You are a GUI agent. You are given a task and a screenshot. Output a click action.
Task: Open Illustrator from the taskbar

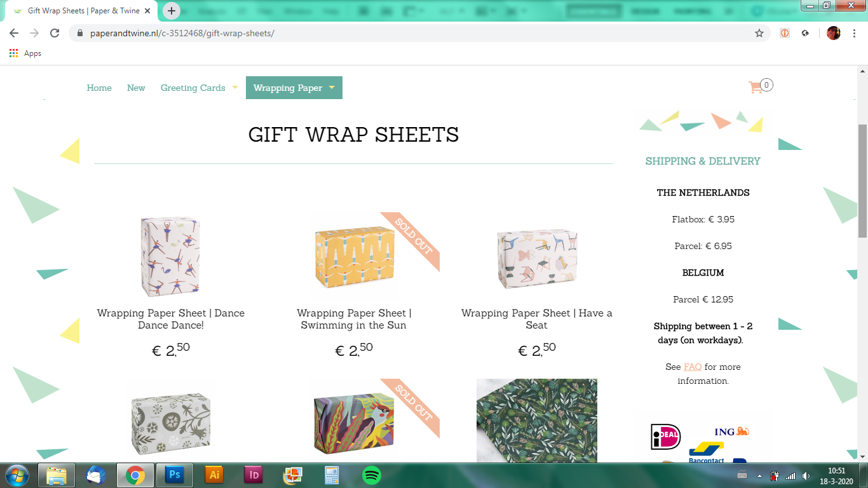tap(214, 475)
